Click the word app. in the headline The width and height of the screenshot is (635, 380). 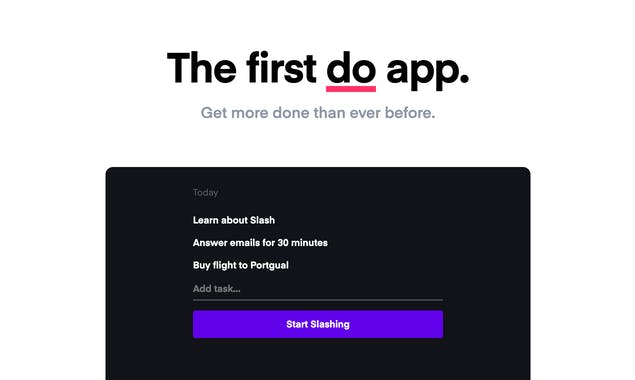(x=428, y=72)
